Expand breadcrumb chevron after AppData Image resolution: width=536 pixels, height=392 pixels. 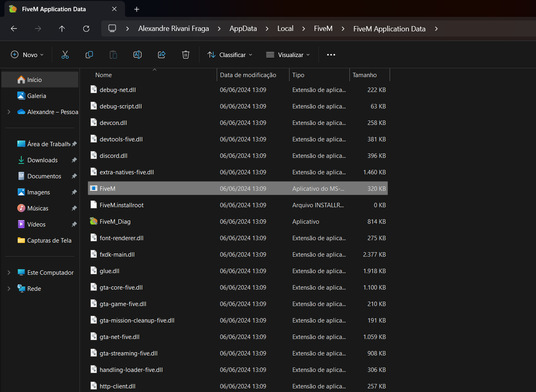[267, 29]
